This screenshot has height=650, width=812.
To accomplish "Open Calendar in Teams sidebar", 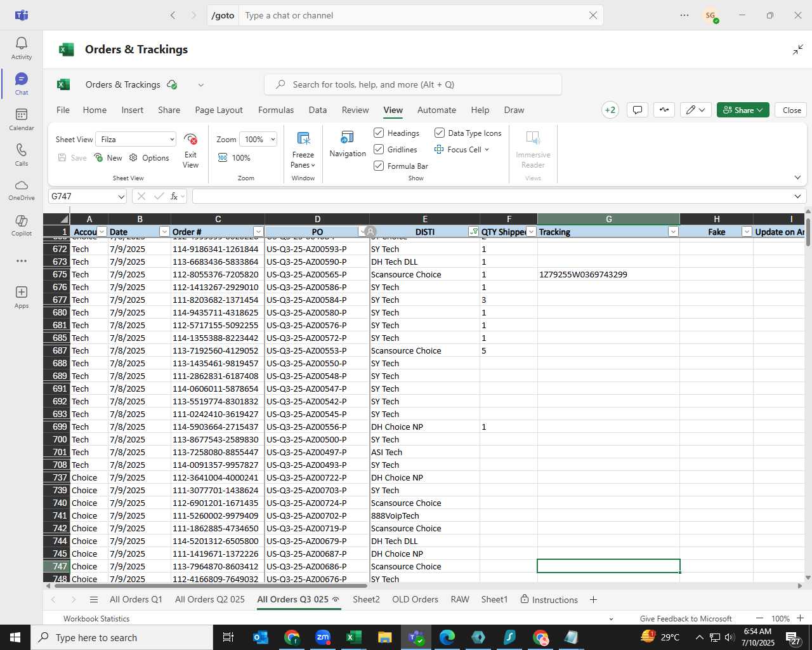I will [x=22, y=119].
